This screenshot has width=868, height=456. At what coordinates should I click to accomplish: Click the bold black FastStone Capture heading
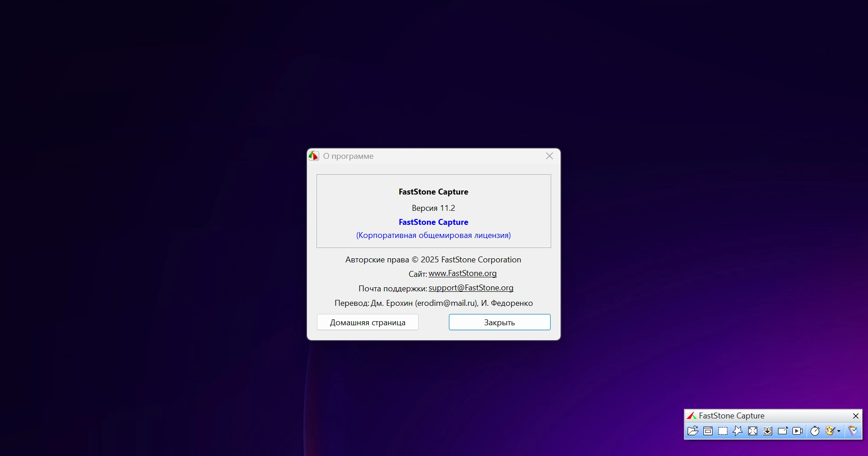pos(434,192)
